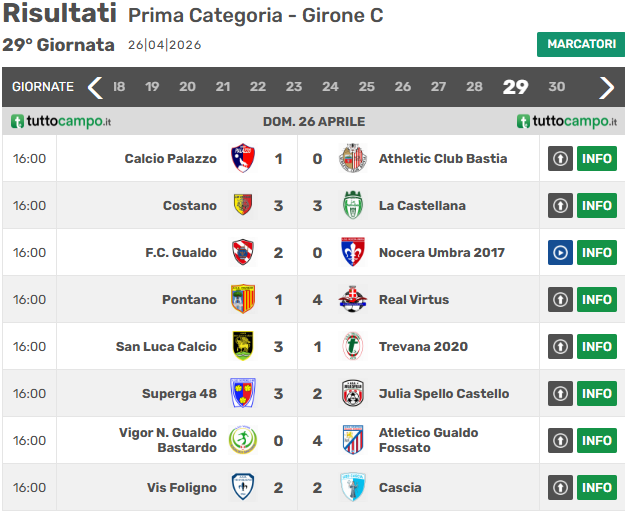Image resolution: width=625 pixels, height=515 pixels.
Task: Click the Real Virtus team logo
Action: pyautogui.click(x=352, y=299)
